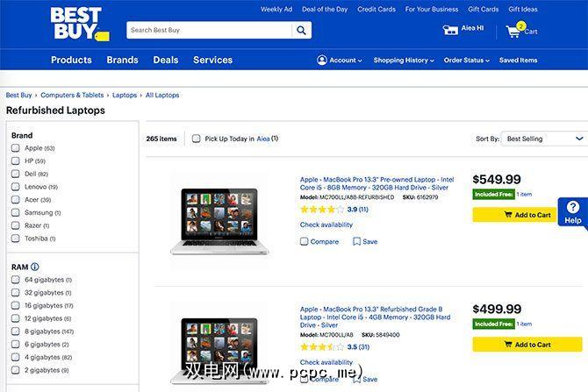Image resolution: width=588 pixels, height=392 pixels.
Task: Expand the Shopping History menu
Action: click(x=404, y=61)
